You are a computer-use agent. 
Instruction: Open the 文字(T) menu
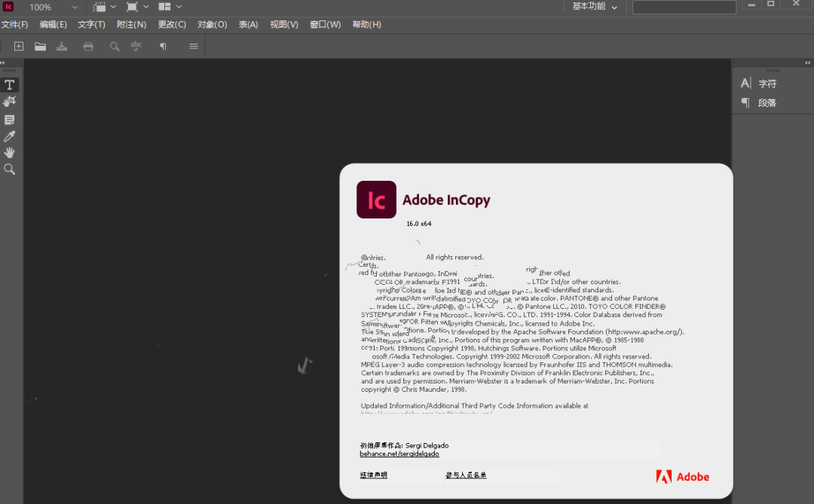coord(91,24)
